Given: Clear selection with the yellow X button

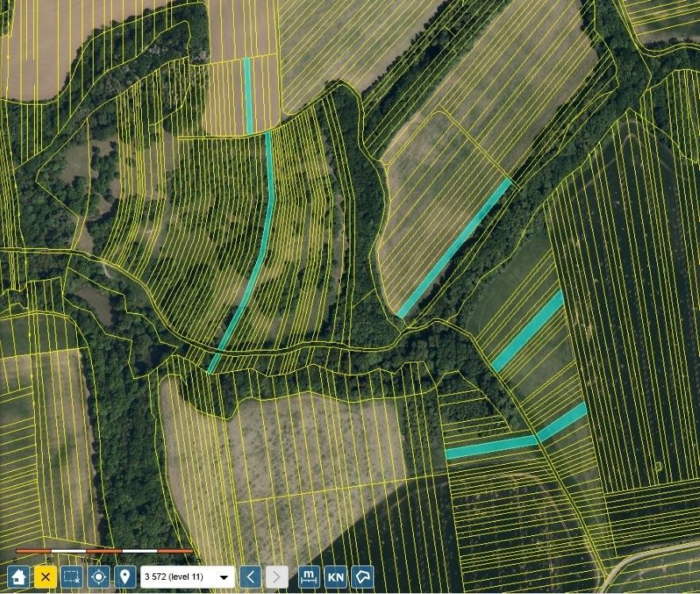Looking at the screenshot, I should click(x=45, y=577).
